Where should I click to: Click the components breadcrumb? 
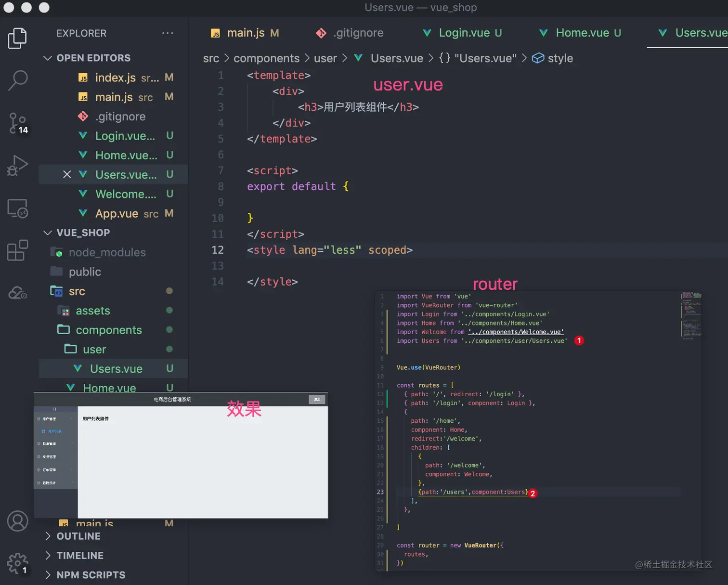tap(266, 58)
